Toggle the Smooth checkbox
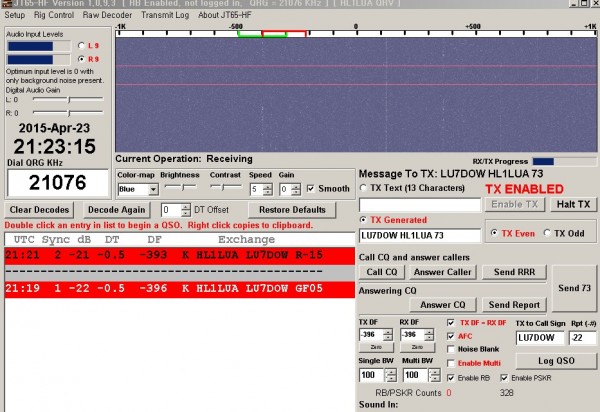The image size is (600, 412). point(311,189)
